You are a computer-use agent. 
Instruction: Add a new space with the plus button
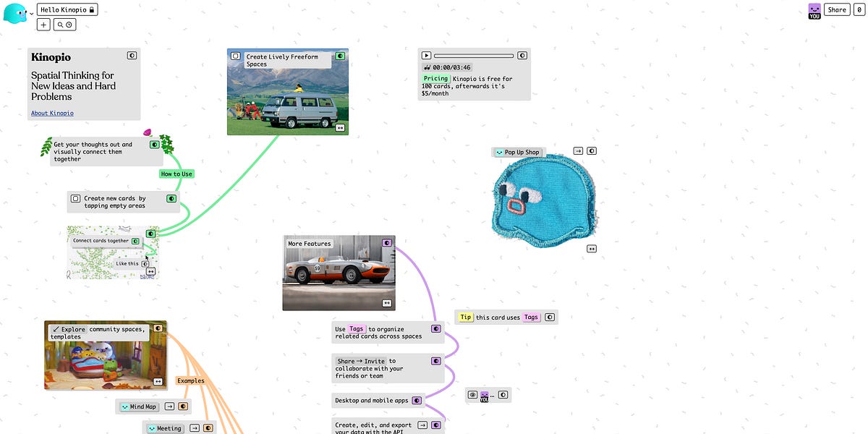tap(43, 25)
